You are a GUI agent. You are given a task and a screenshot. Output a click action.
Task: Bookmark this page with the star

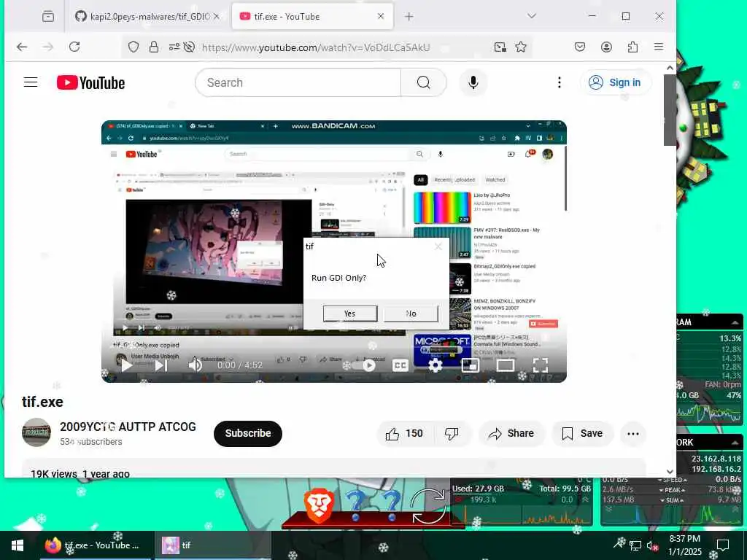point(521,47)
